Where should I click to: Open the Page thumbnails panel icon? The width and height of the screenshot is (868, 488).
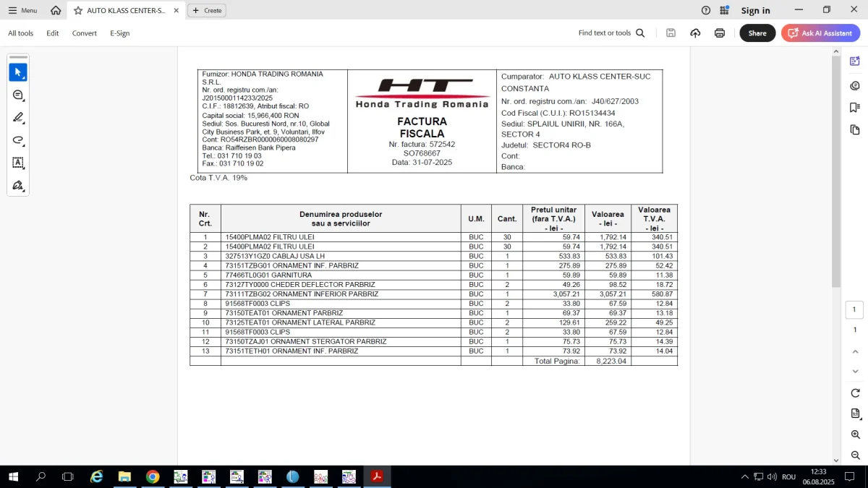855,130
